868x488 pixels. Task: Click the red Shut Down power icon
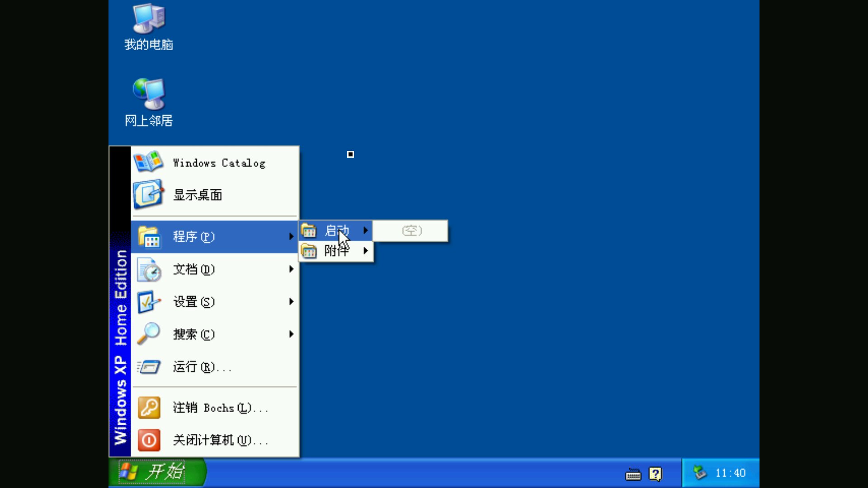149,440
